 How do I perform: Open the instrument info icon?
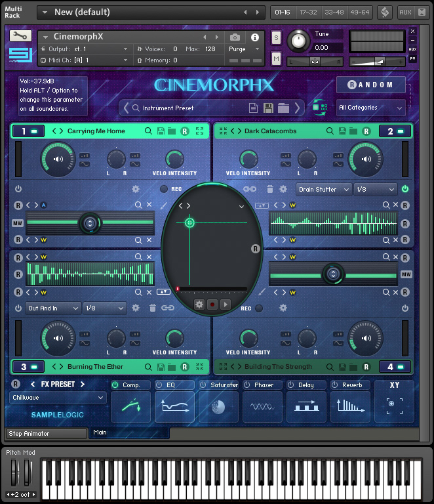(x=255, y=37)
